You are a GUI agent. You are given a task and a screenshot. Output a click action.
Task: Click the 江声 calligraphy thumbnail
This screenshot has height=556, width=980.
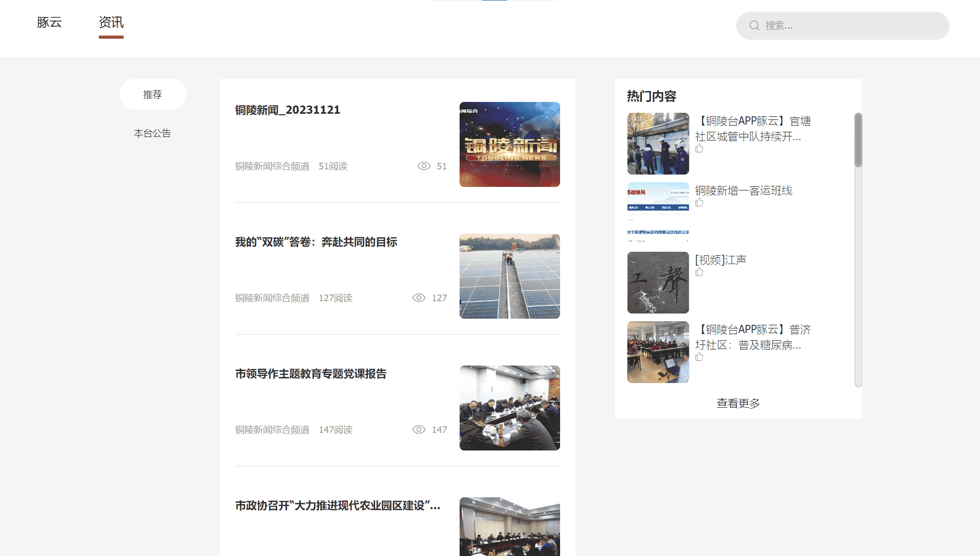coord(658,283)
